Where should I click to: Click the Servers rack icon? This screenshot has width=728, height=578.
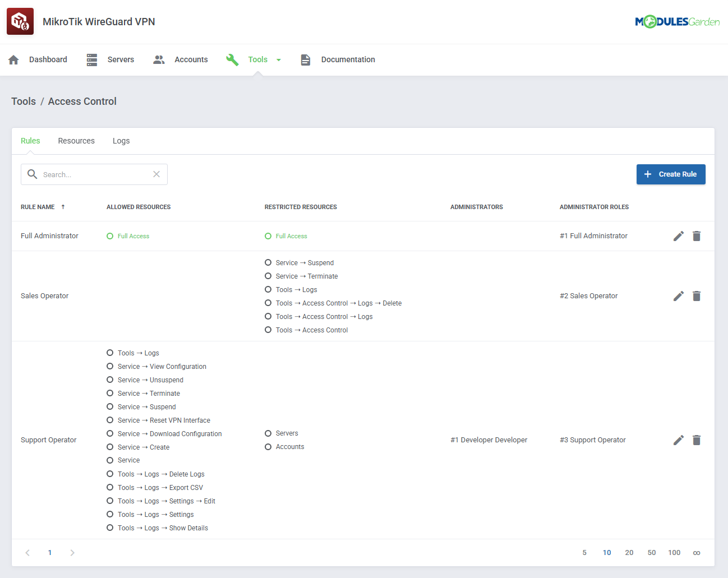click(92, 60)
